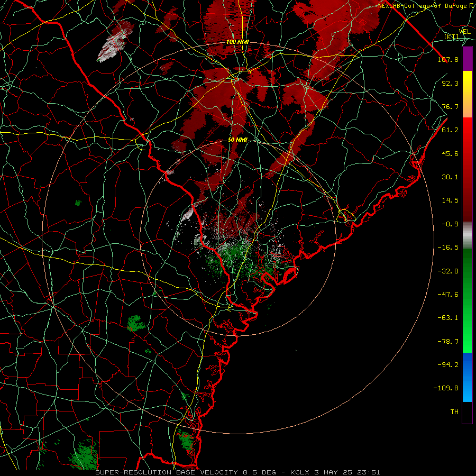The width and height of the screenshot is (476, 476).
Task: Click the TH label on the legend
Action: (454, 412)
